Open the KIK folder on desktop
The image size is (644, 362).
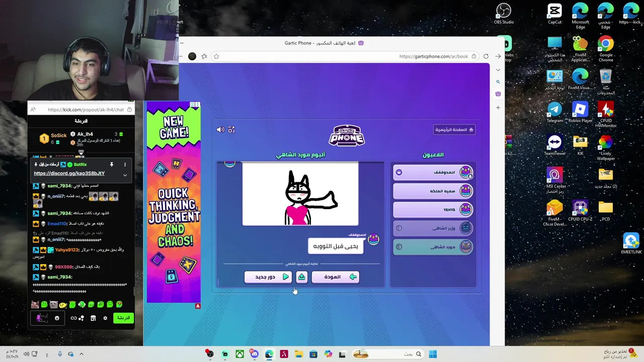580,145
